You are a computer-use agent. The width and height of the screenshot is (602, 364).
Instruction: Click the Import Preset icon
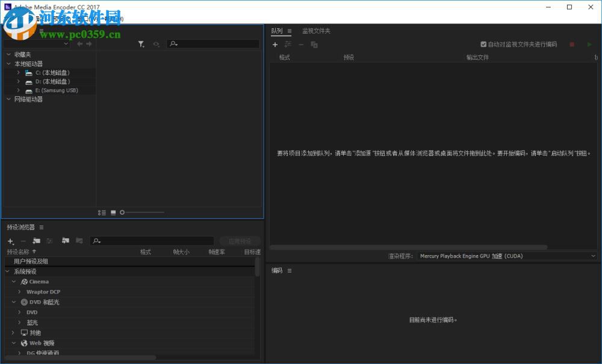click(65, 241)
